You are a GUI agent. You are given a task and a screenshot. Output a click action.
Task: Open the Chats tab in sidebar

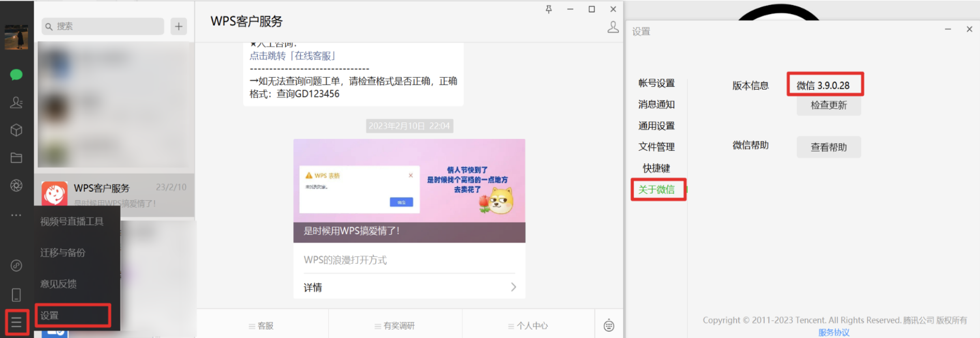point(16,75)
